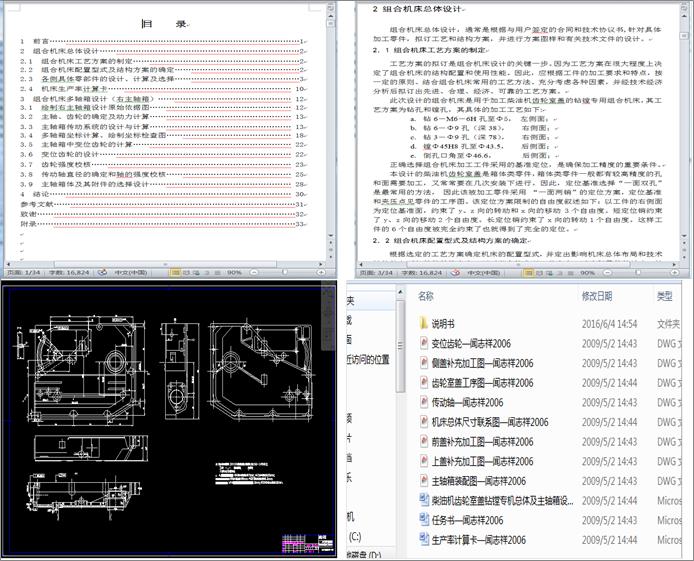The width and height of the screenshot is (694, 561).
Task: Click the 近访问的位置 item in navigation pane
Action: [x=368, y=360]
